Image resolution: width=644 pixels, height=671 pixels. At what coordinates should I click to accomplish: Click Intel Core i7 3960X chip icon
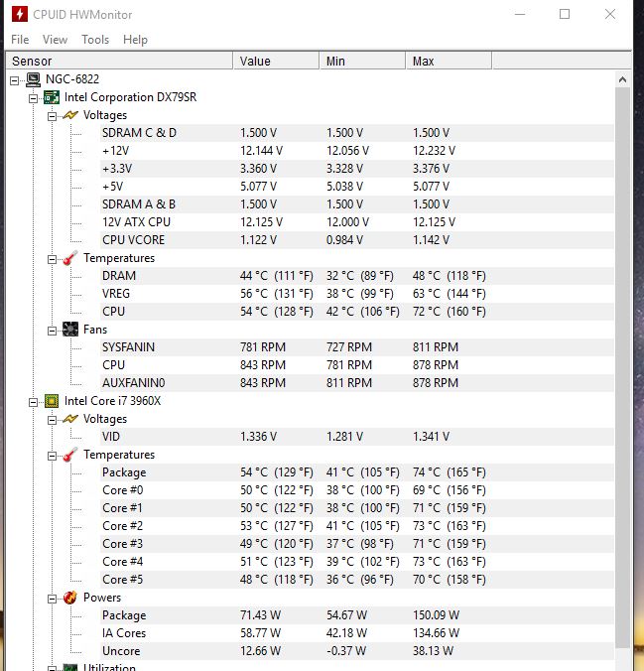(x=52, y=401)
